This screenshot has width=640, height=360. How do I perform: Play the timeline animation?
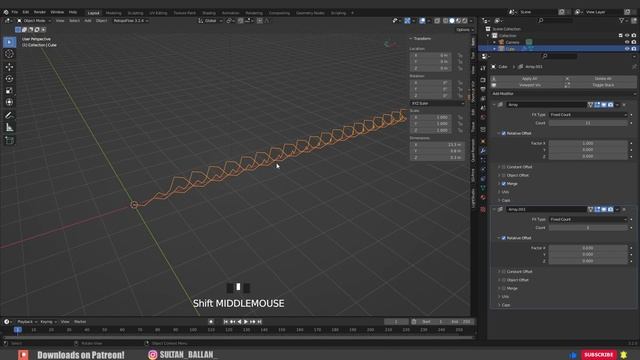click(x=246, y=322)
